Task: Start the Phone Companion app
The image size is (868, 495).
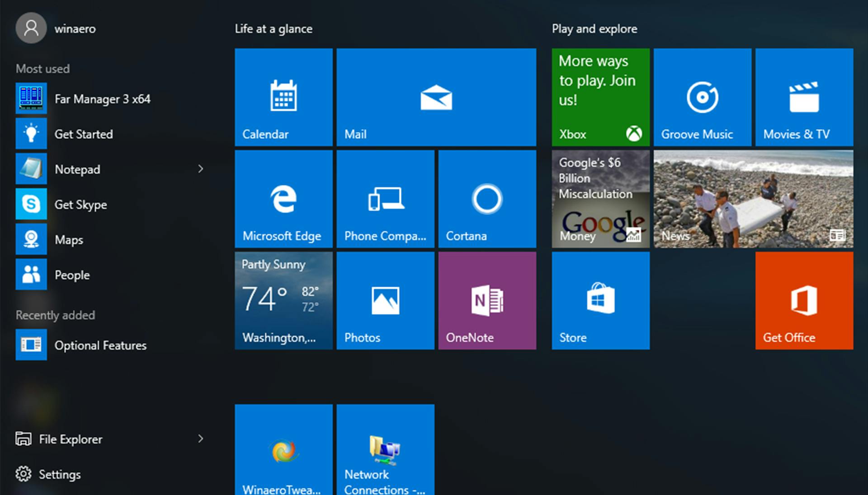Action: click(385, 199)
